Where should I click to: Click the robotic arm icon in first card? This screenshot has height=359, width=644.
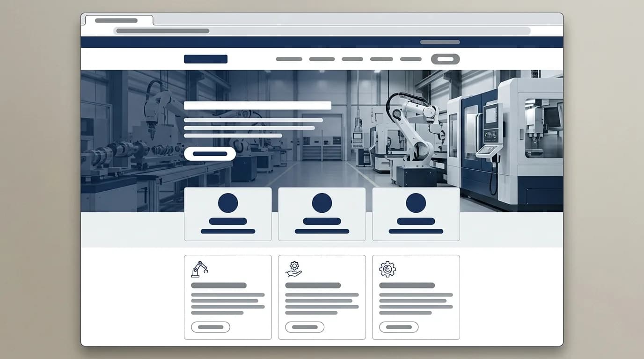pyautogui.click(x=199, y=269)
